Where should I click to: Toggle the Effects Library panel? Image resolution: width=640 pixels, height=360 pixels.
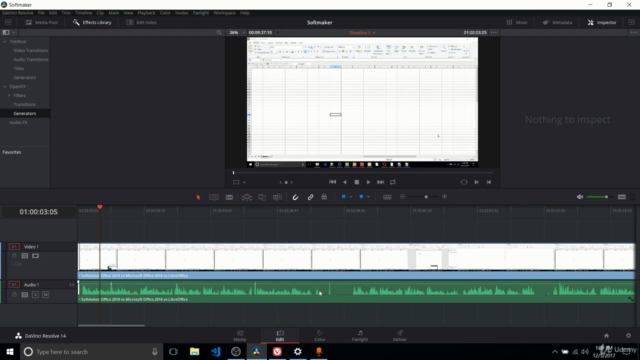(92, 22)
